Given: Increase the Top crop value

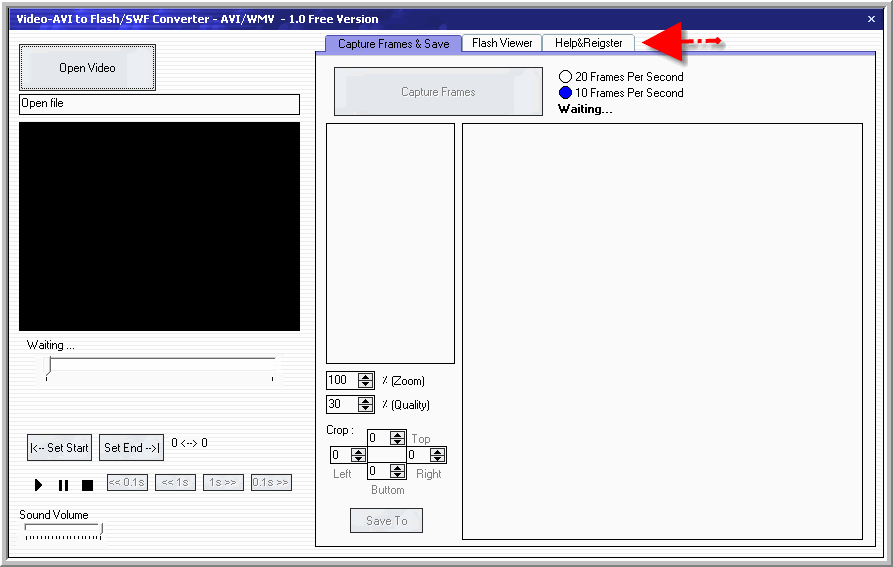Looking at the screenshot, I should point(397,434).
